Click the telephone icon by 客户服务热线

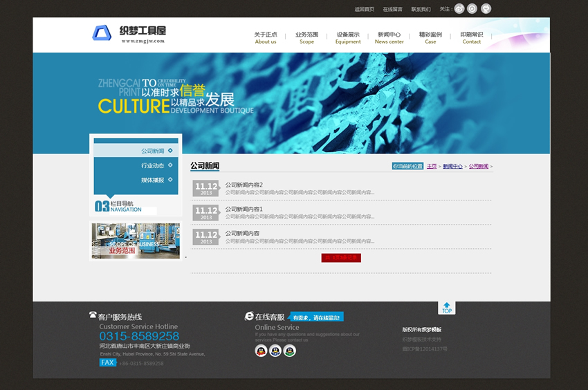93,315
